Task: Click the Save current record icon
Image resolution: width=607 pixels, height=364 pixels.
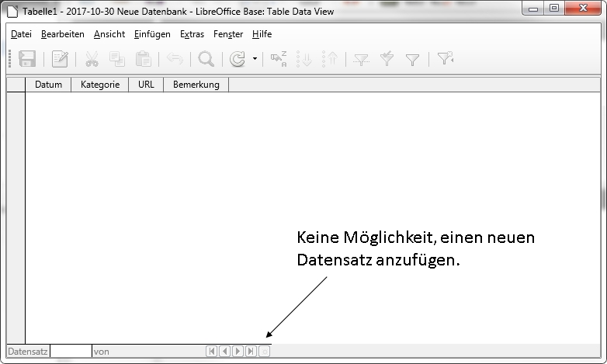Action: (x=27, y=59)
